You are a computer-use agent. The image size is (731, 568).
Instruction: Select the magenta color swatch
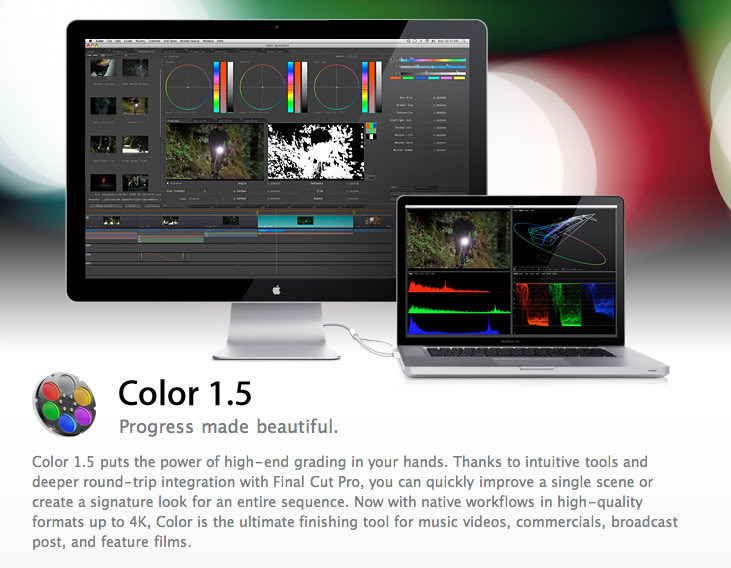tap(447, 78)
